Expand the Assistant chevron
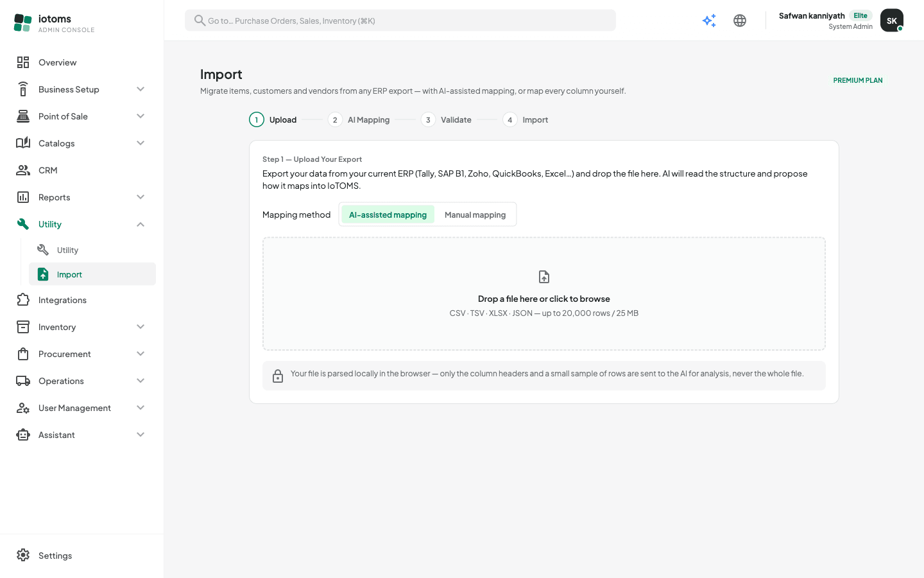This screenshot has height=578, width=924. (141, 435)
